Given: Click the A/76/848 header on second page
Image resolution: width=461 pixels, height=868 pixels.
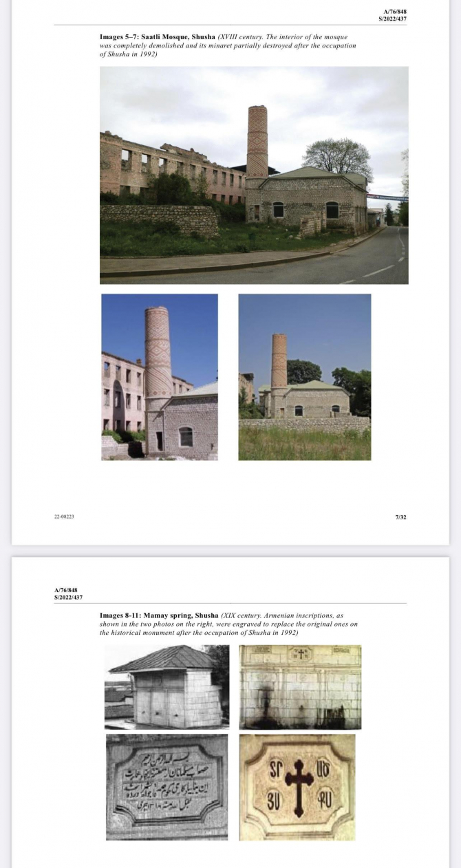Looking at the screenshot, I should click(x=67, y=590).
